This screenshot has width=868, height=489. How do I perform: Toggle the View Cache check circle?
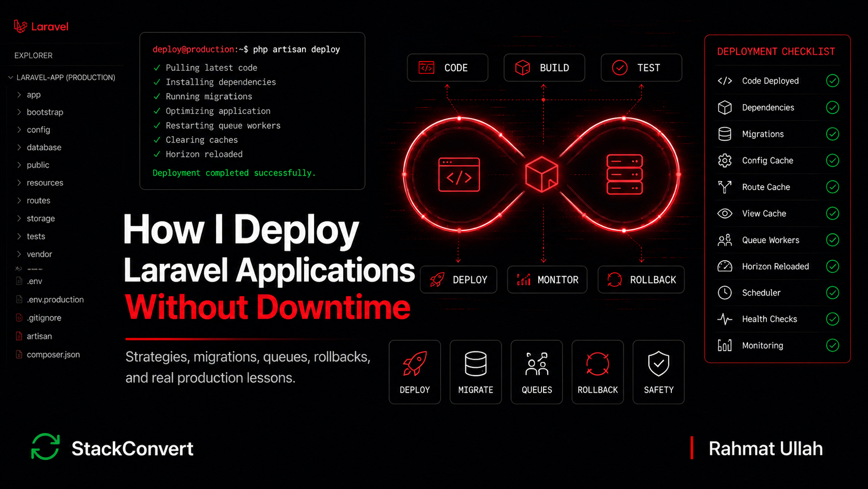pyautogui.click(x=832, y=213)
